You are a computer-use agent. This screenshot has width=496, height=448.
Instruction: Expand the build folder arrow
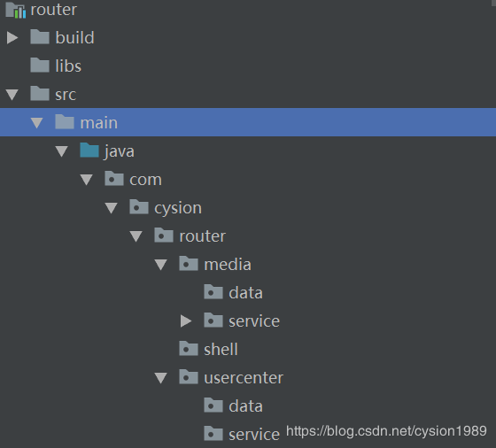point(12,37)
